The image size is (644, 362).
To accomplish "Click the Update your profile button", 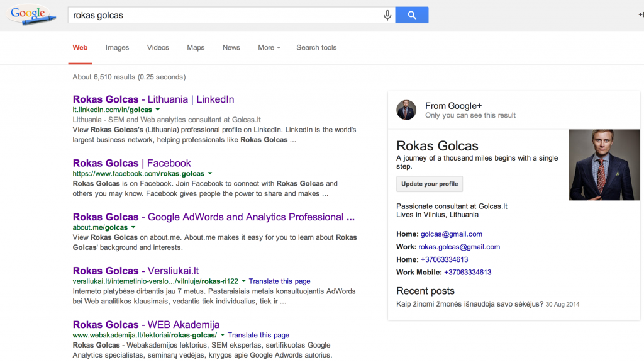I will click(430, 184).
